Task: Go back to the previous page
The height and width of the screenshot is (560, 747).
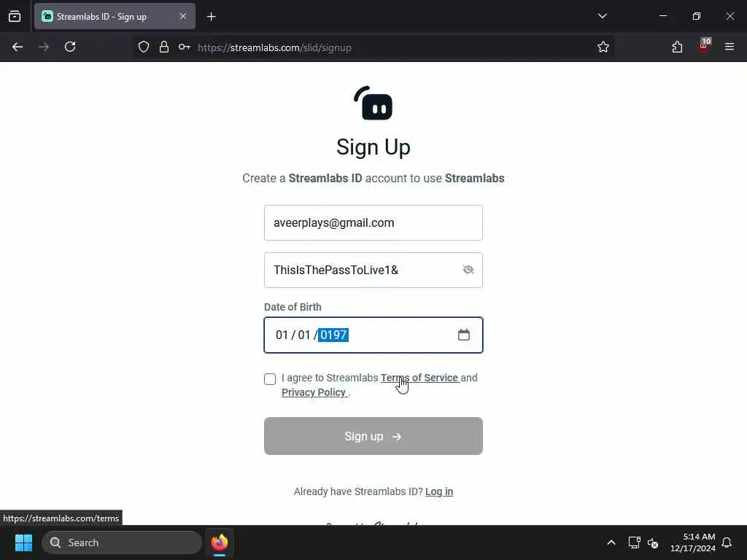Action: point(18,47)
